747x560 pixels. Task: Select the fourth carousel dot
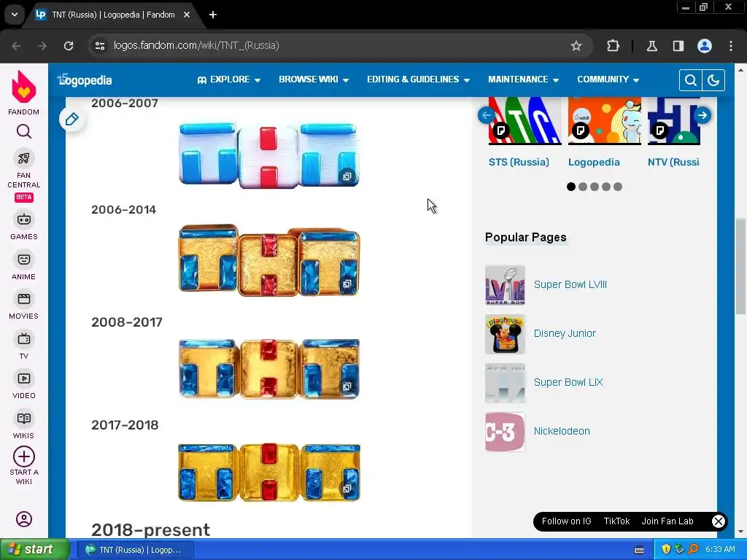[x=606, y=187]
